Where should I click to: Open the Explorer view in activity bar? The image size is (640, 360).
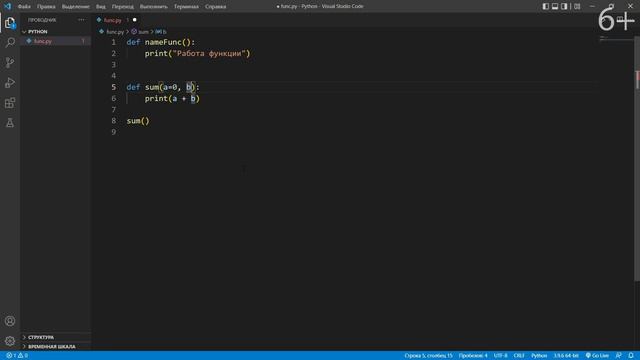coord(10,23)
